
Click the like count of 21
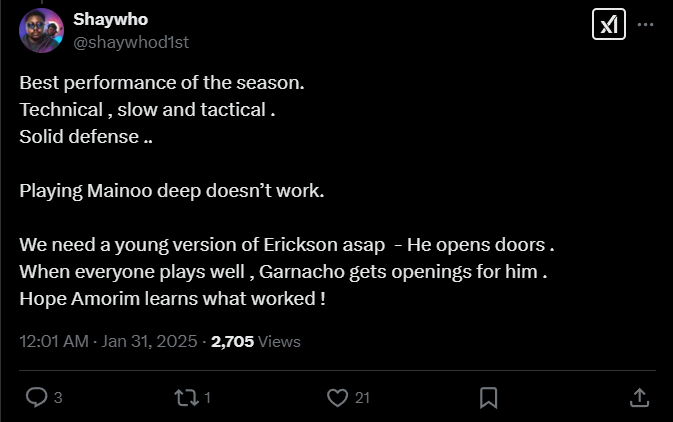click(x=362, y=398)
